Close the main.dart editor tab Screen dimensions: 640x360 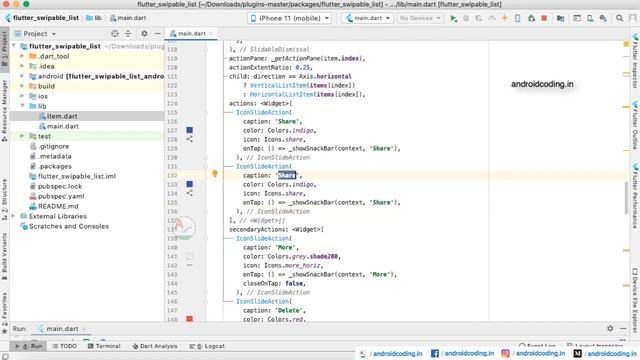coord(211,33)
